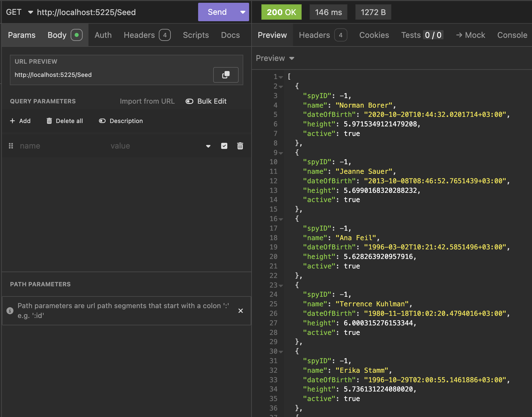
Task: Collapse the JSON object at line 9
Action: pyautogui.click(x=281, y=153)
